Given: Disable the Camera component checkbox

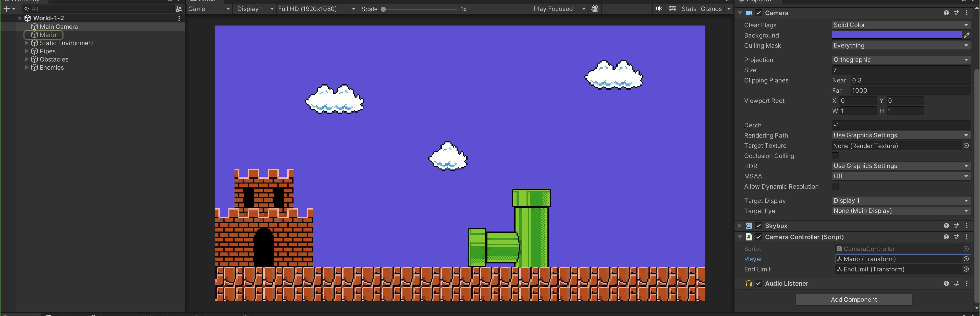Looking at the screenshot, I should pos(758,13).
